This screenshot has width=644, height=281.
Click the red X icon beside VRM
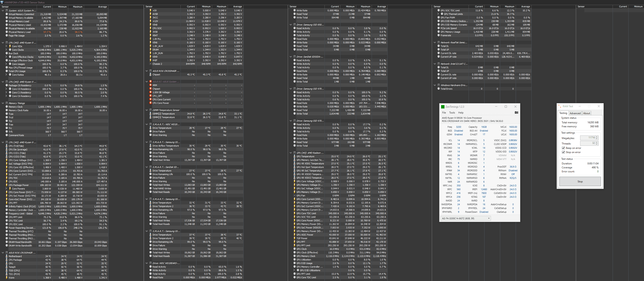(x=151, y=85)
